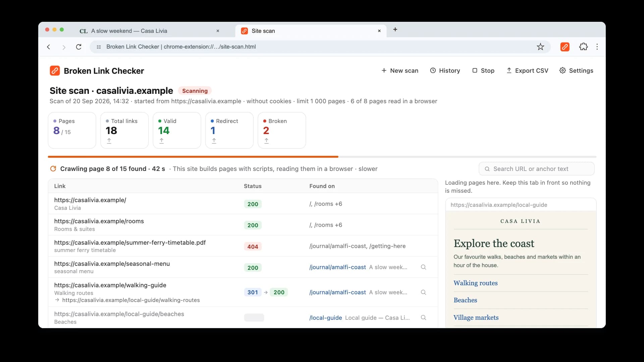Open Village markets link in preview pane
Screen dimensions: 644x362
476,317
